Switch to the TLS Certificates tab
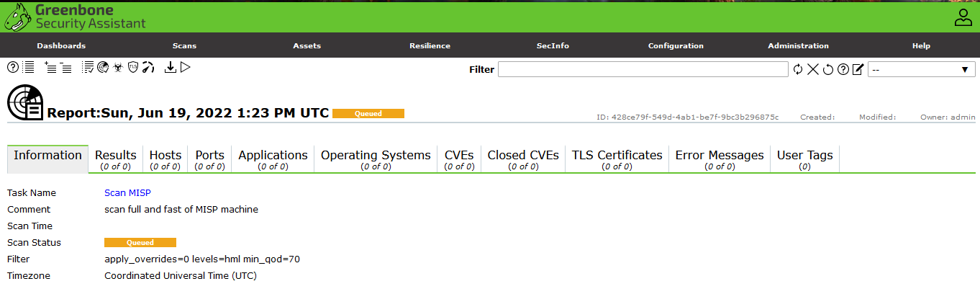The height and width of the screenshot is (307, 980). click(x=617, y=159)
